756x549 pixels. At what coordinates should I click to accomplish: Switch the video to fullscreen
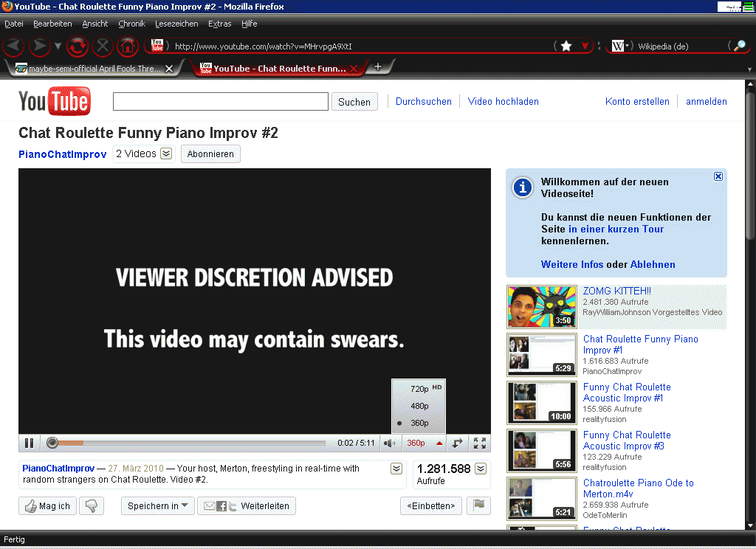pyautogui.click(x=480, y=443)
